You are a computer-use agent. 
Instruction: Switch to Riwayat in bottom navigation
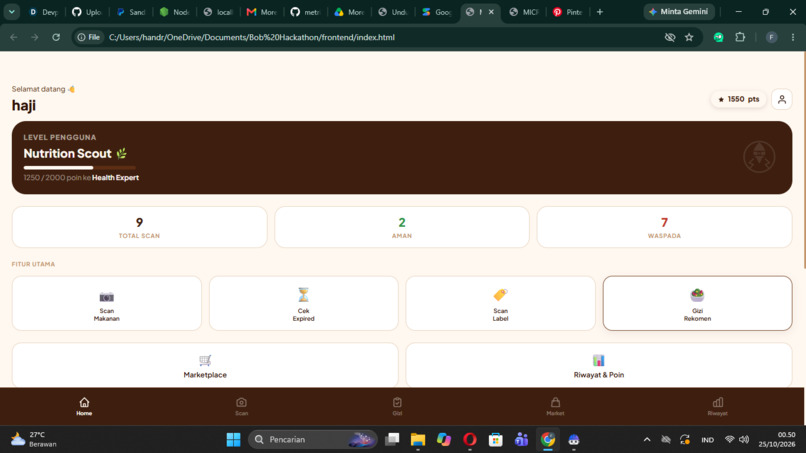point(718,406)
